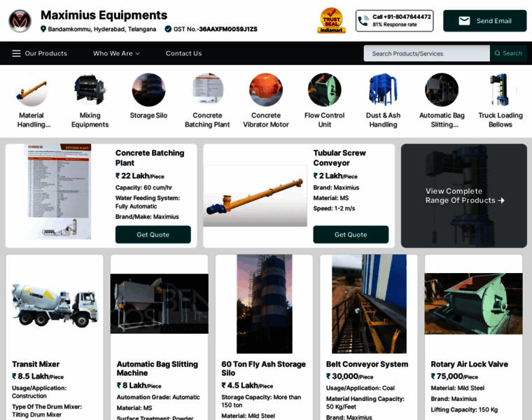Viewport: 532px width, 420px height.
Task: Open Concrete Vibrator Motor category icon
Action: pos(266,90)
